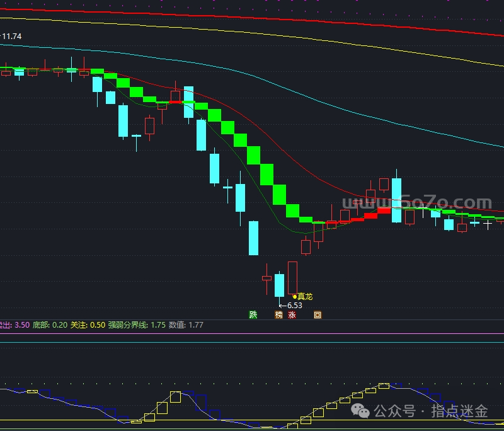Click the green 跌 marker icon

point(253,314)
